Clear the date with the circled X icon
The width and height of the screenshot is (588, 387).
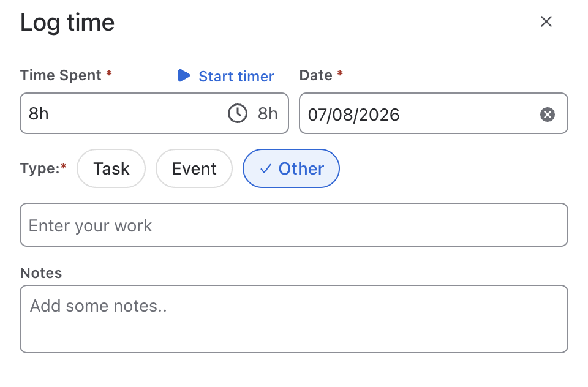click(548, 115)
